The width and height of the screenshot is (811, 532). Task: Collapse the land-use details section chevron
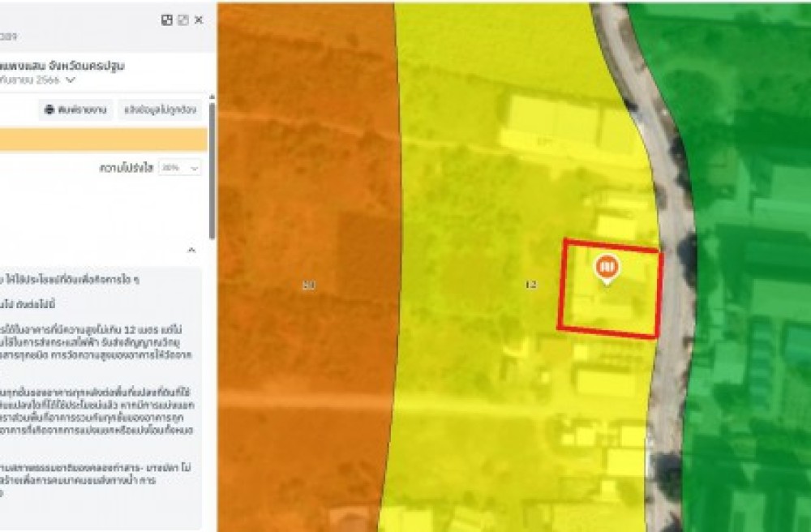pyautogui.click(x=191, y=251)
